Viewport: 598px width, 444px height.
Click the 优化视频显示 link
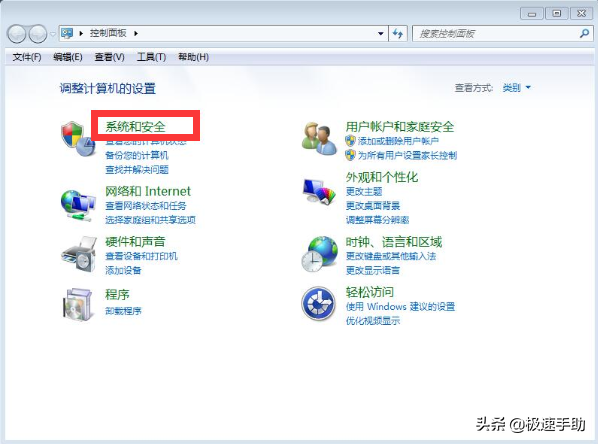pos(373,321)
